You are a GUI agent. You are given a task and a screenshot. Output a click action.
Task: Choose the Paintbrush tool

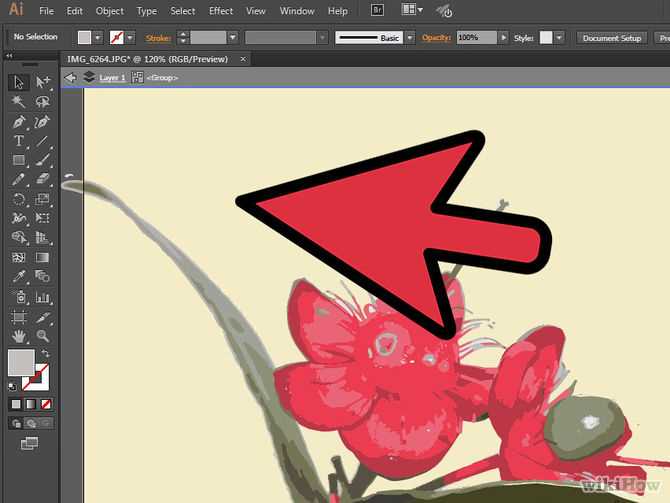click(x=42, y=160)
